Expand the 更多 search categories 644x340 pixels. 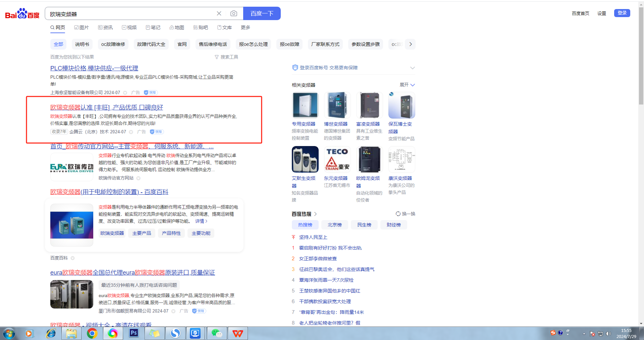click(246, 27)
